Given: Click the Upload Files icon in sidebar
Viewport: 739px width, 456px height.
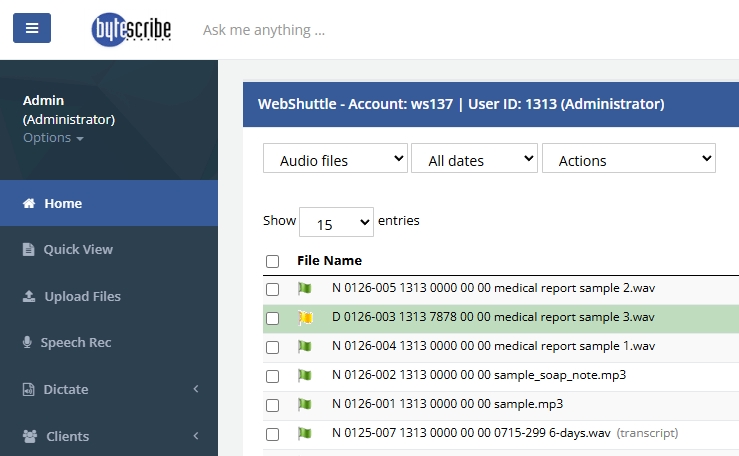Looking at the screenshot, I should pyautogui.click(x=28, y=297).
